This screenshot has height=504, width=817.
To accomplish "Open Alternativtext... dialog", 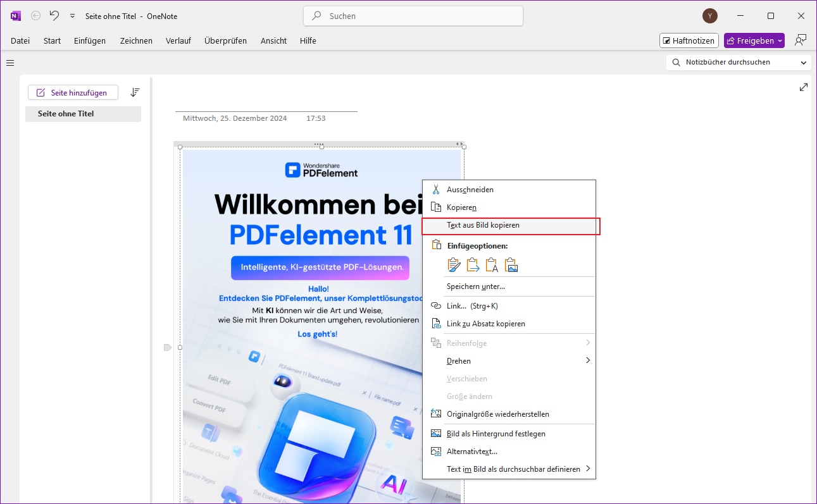I will tap(509, 452).
